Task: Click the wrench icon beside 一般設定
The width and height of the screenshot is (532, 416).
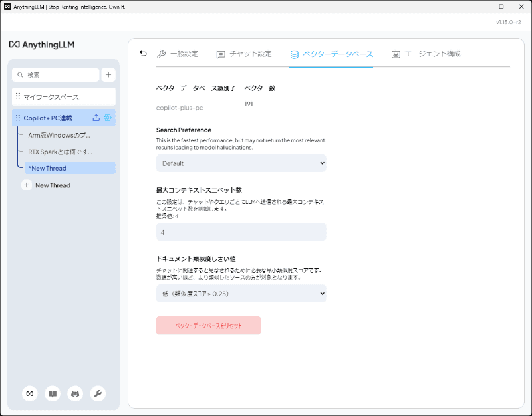Action: click(161, 54)
